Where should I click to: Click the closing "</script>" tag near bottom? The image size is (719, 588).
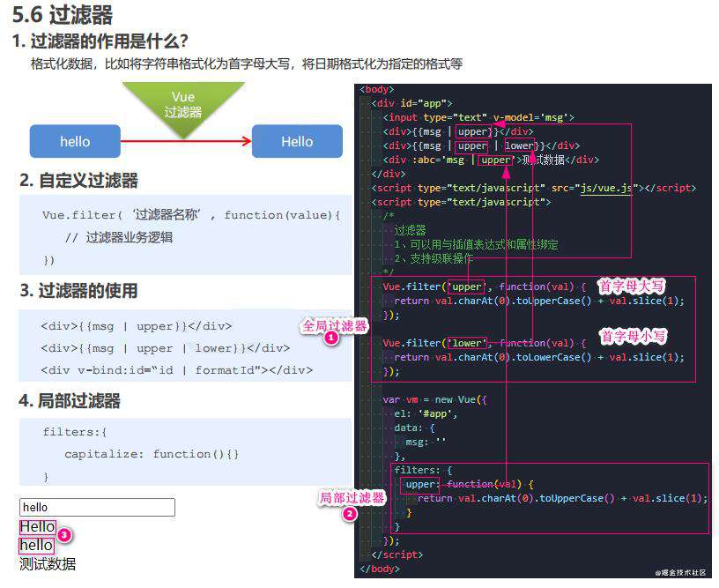coord(397,555)
